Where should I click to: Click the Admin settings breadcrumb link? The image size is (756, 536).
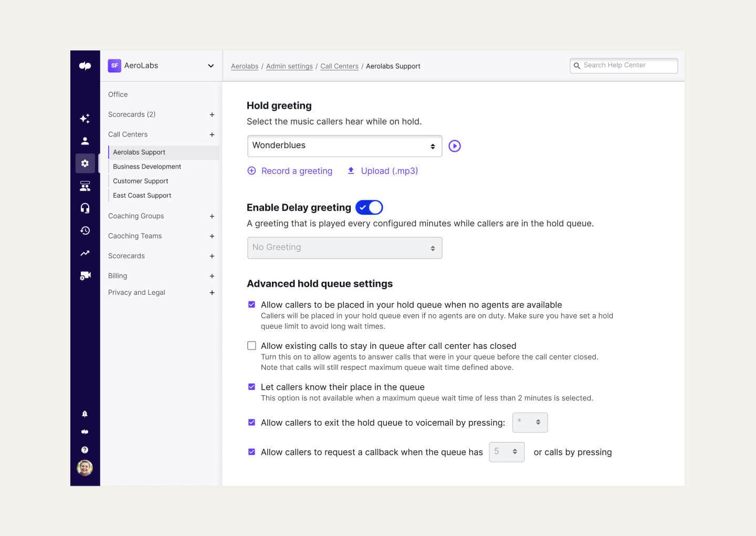pyautogui.click(x=289, y=66)
